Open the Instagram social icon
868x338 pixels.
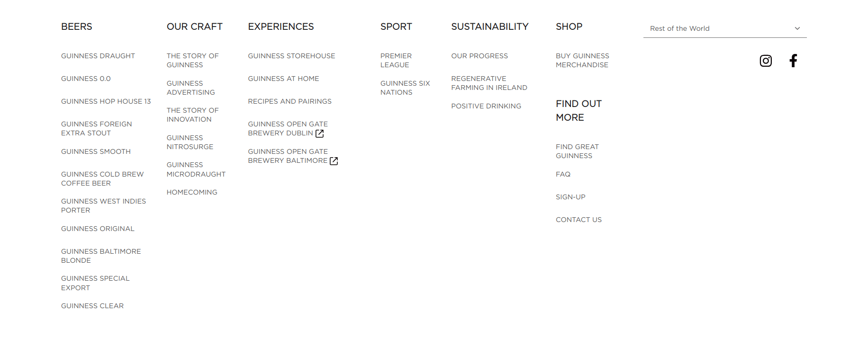(x=766, y=61)
